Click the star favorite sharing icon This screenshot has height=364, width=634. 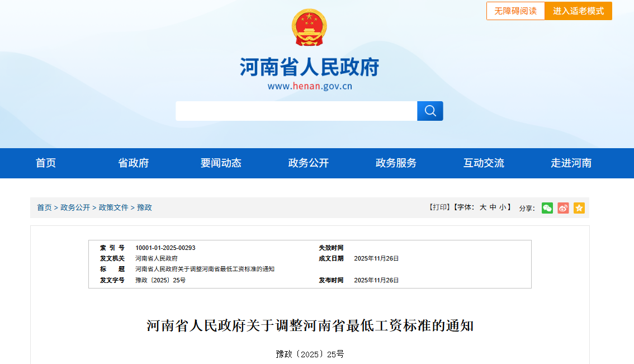click(x=579, y=207)
